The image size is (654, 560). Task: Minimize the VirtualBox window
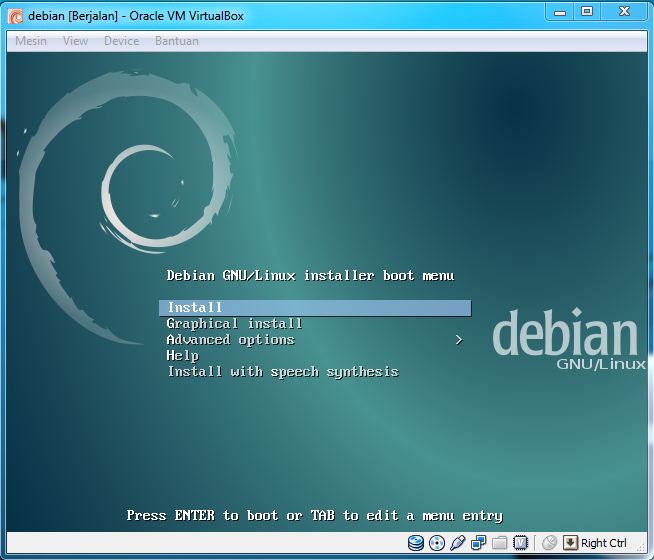pos(560,12)
